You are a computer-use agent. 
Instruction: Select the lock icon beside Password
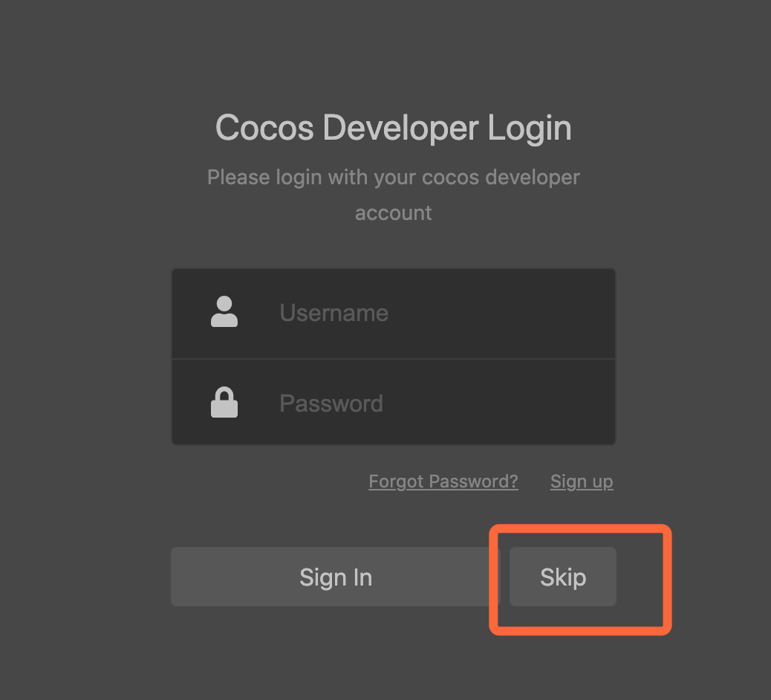coord(224,403)
